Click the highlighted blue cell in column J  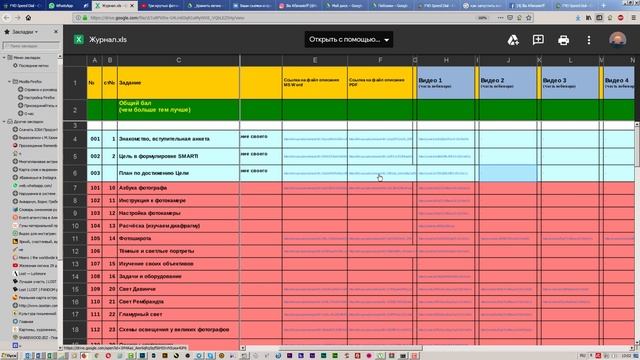(508, 173)
